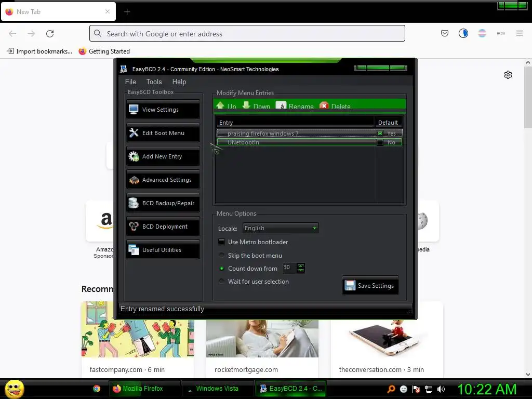This screenshot has height=399, width=532.
Task: Click the Firefox address bar
Action: (x=247, y=34)
